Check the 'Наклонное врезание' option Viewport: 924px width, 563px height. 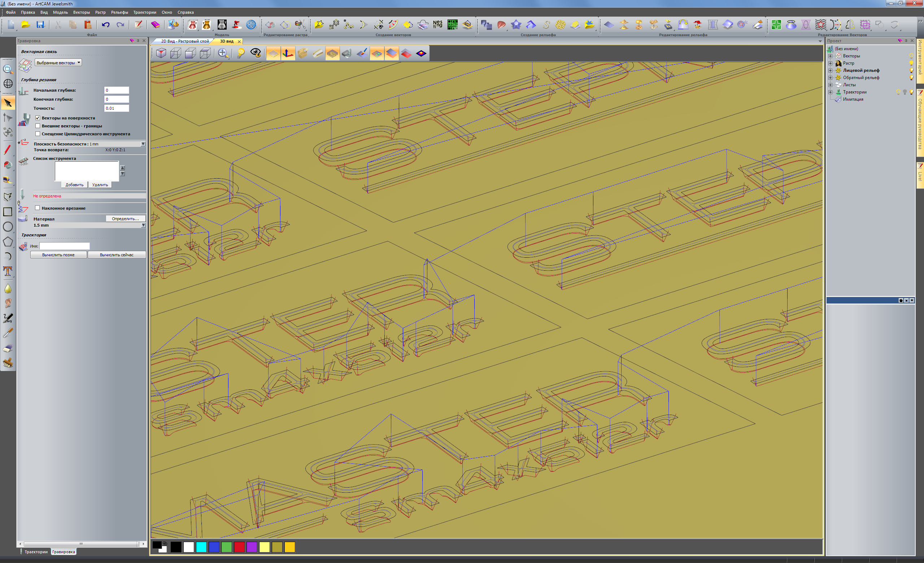[38, 208]
